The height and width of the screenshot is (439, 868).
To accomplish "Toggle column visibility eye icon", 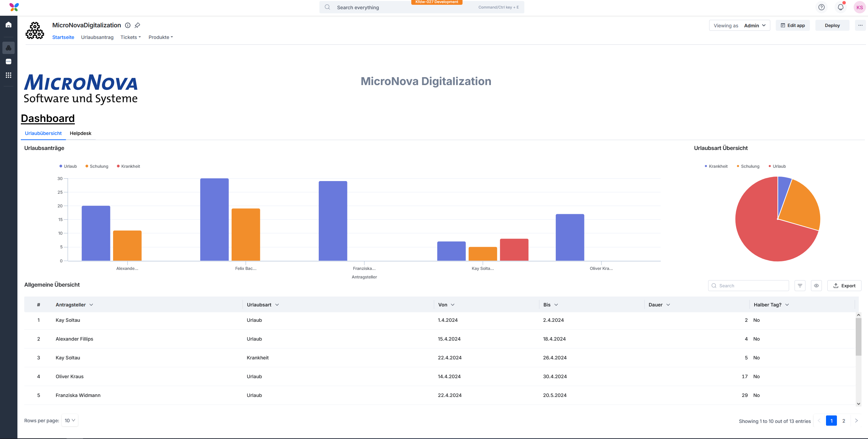I will (816, 286).
